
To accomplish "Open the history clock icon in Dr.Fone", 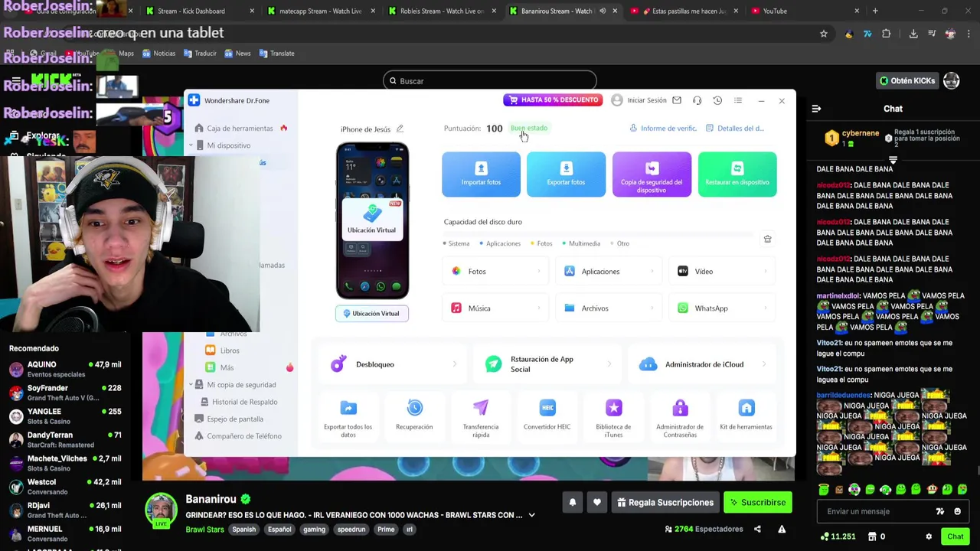I will [717, 100].
